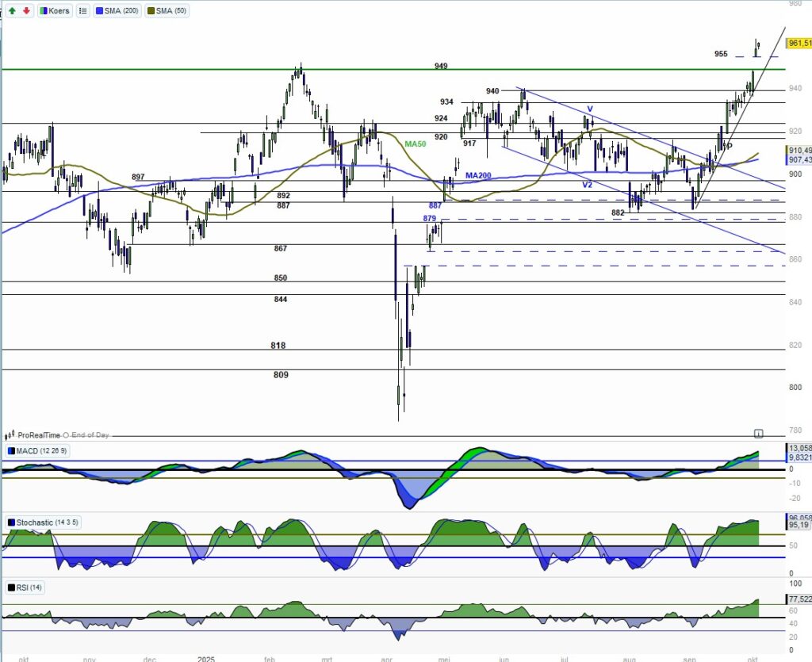The height and width of the screenshot is (662, 812).
Task: Open the Koers price settings button
Action: click(x=54, y=11)
